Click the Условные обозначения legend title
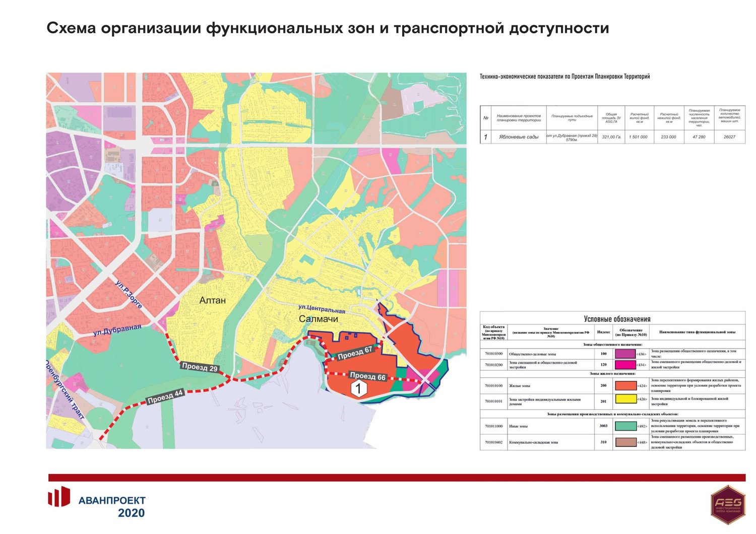The image size is (756, 534). click(617, 319)
